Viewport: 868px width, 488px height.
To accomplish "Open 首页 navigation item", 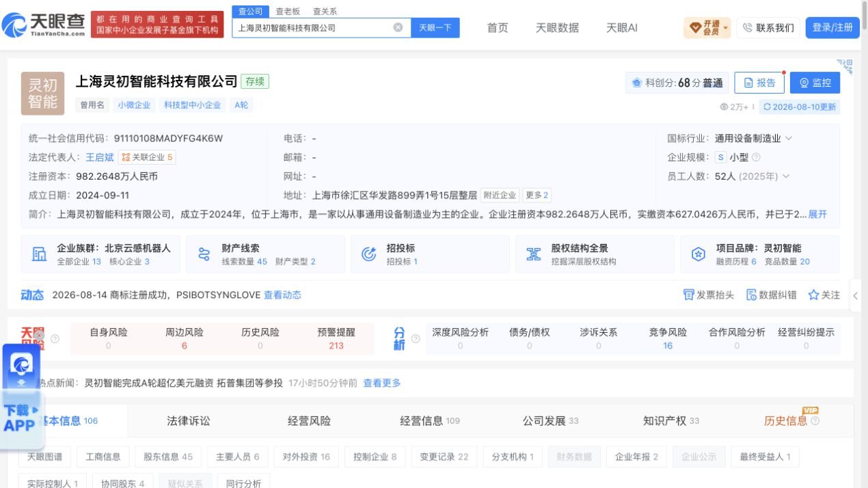I will pos(498,28).
